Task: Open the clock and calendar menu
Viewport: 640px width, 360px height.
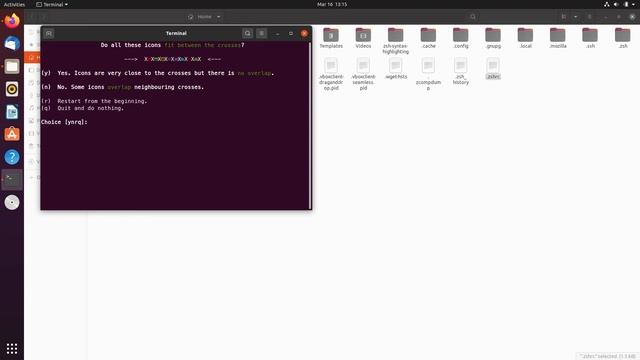Action: pos(332,4)
